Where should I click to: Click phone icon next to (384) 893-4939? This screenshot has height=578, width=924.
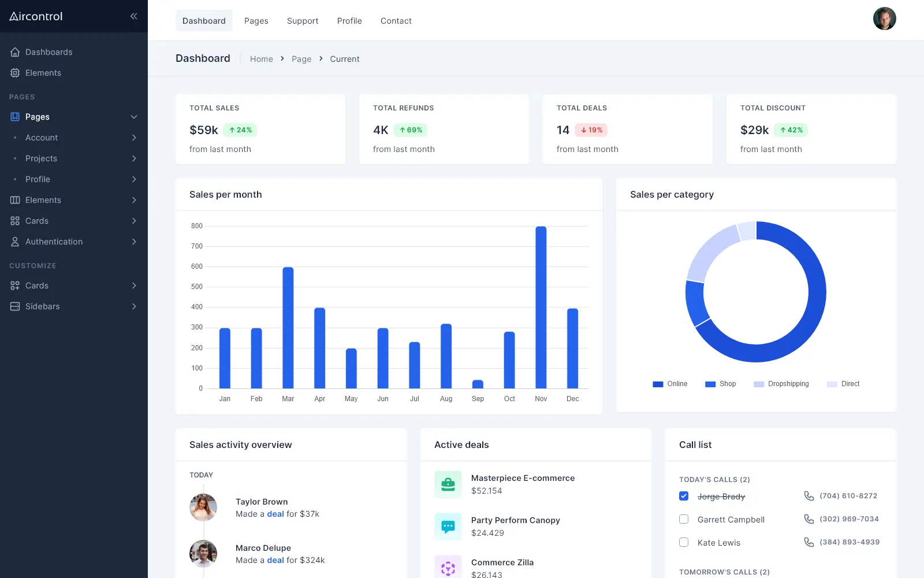(809, 542)
